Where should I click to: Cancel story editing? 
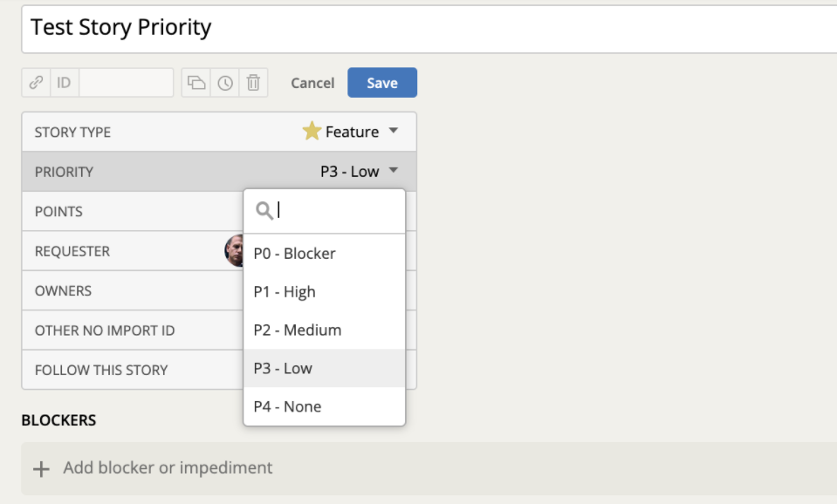(312, 83)
